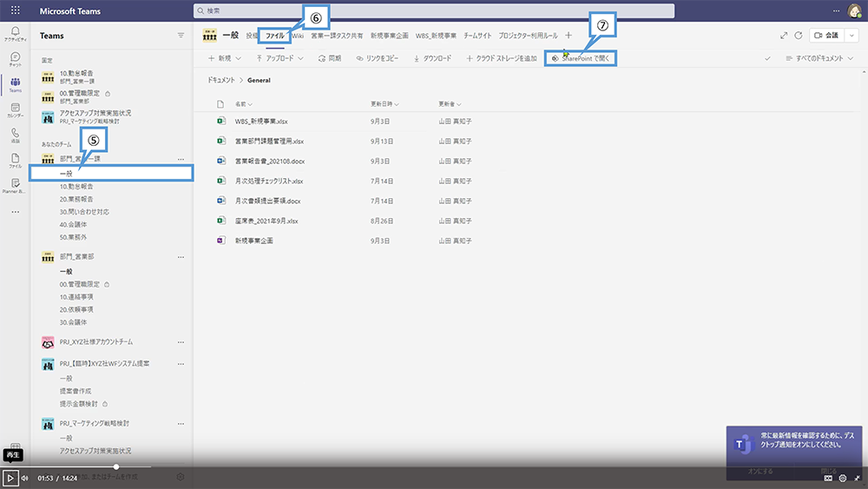This screenshot has width=868, height=489.
Task: Expand the meeting options arrow beside 会議
Action: click(852, 36)
